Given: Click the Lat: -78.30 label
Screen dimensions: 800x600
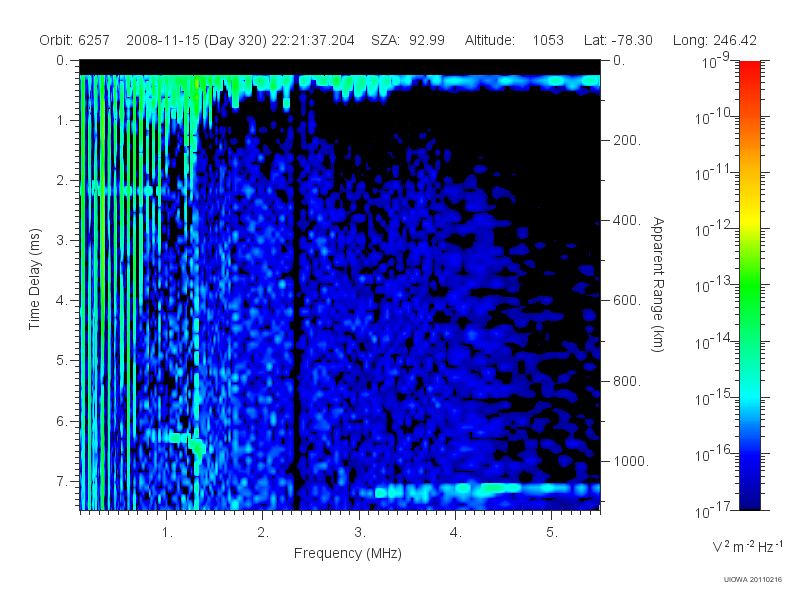Looking at the screenshot, I should [618, 40].
